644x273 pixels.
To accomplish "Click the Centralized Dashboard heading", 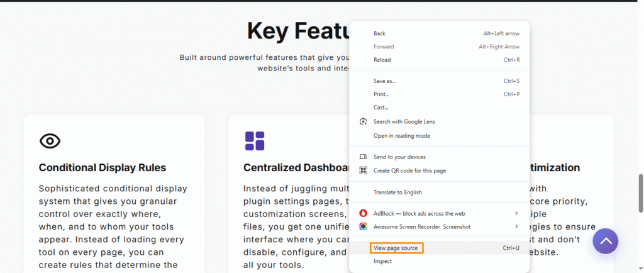I will (296, 167).
